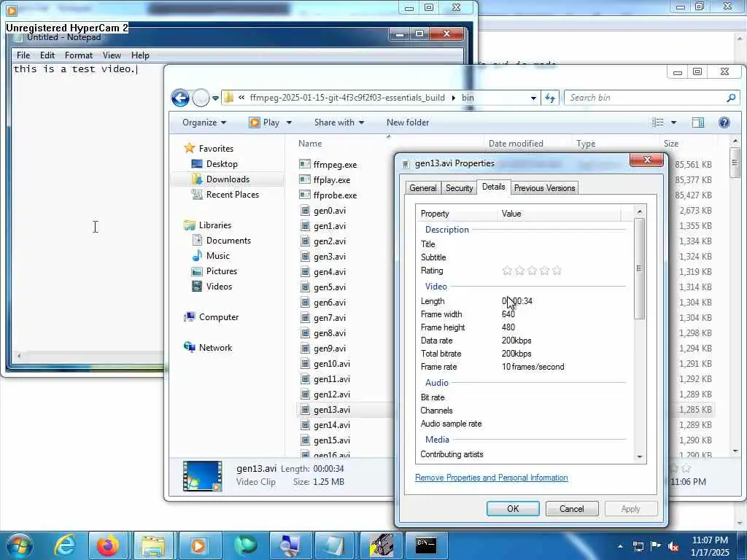Select Computer in the navigation pane
This screenshot has width=747, height=560.
click(x=219, y=317)
